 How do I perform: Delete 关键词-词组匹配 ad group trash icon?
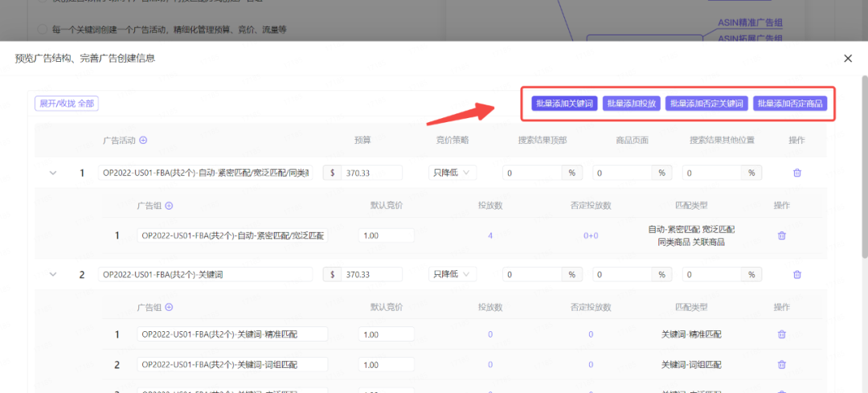[782, 365]
